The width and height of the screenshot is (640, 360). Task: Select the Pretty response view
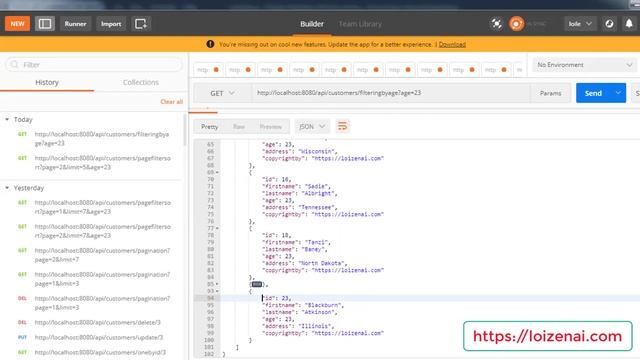(x=209, y=127)
